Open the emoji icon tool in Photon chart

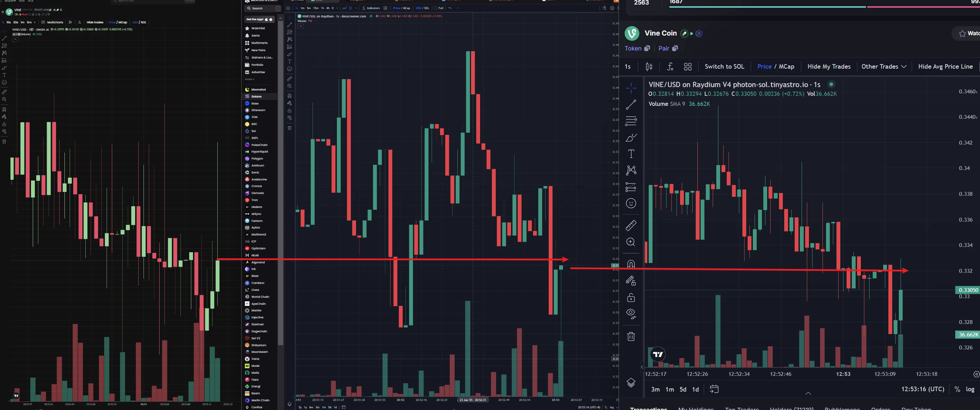pos(631,203)
